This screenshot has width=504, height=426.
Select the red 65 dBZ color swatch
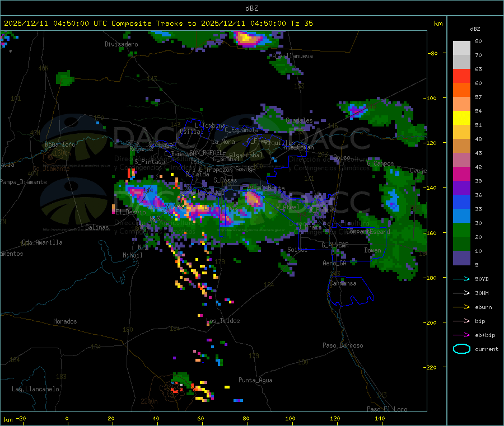coord(461,76)
